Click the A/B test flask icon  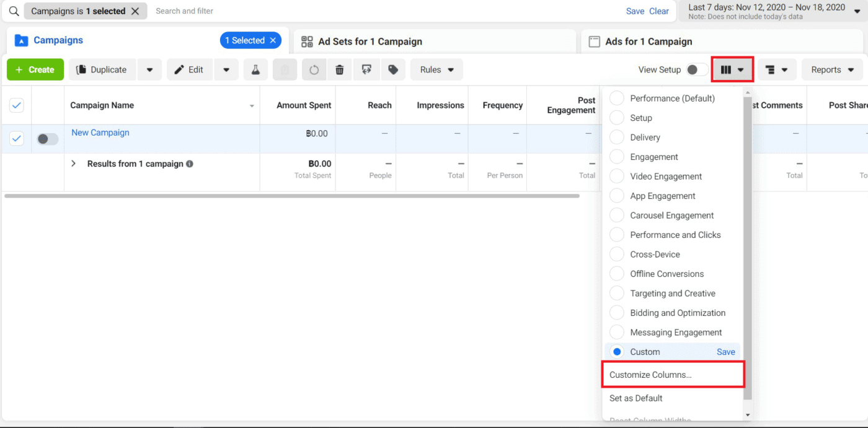(x=255, y=70)
